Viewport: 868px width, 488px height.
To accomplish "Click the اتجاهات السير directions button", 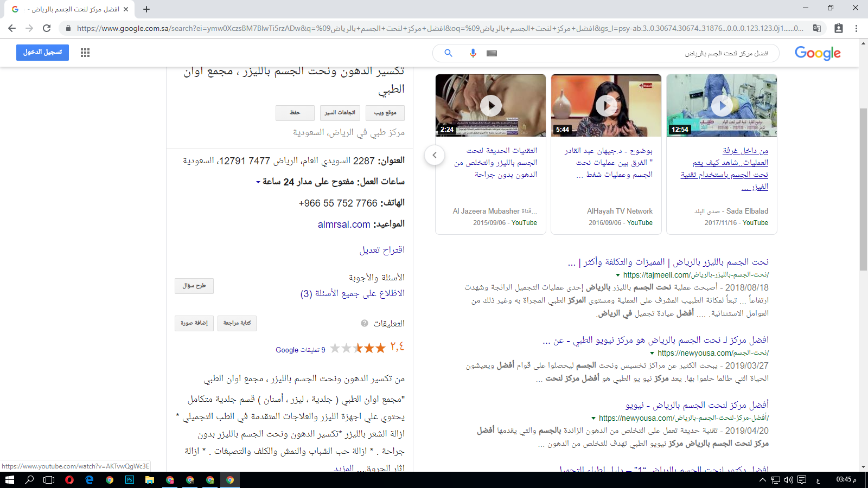I will (x=340, y=113).
